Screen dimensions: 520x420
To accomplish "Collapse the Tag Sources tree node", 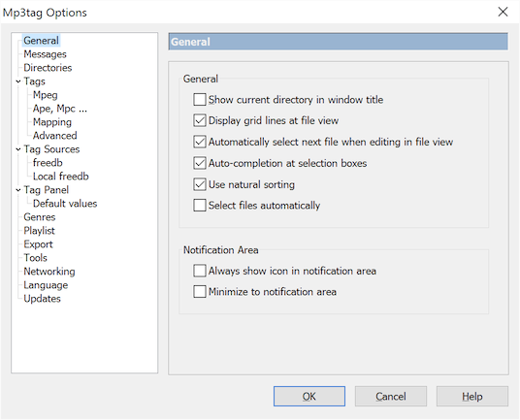I will (x=18, y=149).
